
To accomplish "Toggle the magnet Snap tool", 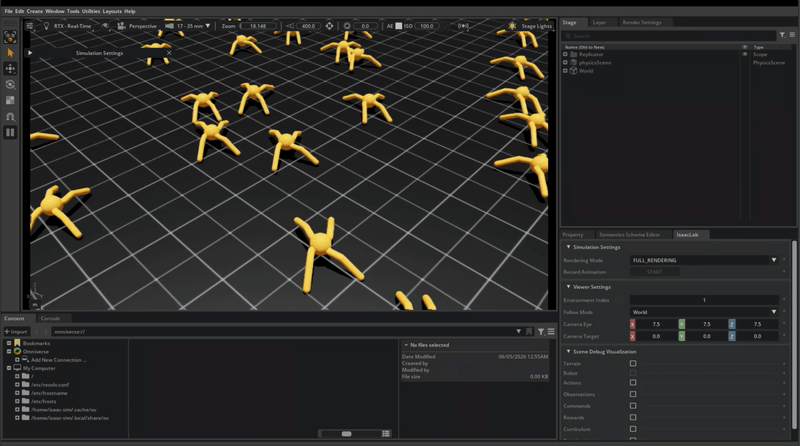I will tap(10, 116).
